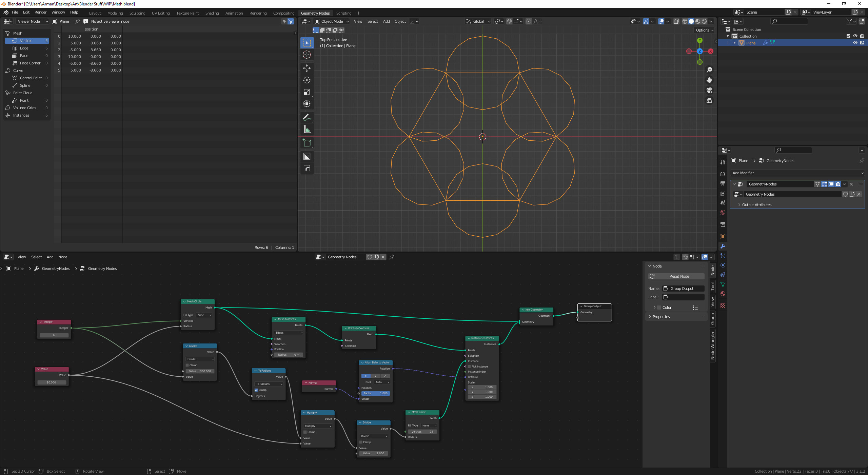This screenshot has height=475, width=868.
Task: Open the Object properties tab icon
Action: point(723,237)
